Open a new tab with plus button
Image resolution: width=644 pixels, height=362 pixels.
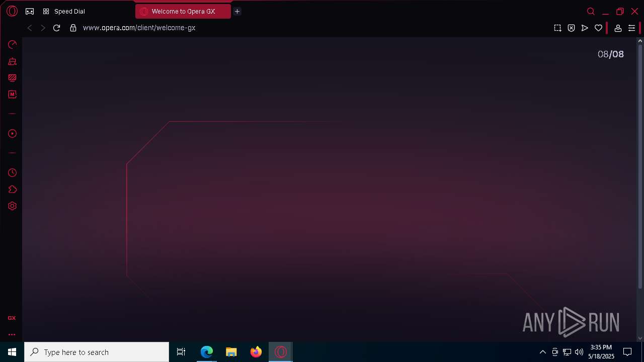tap(237, 11)
